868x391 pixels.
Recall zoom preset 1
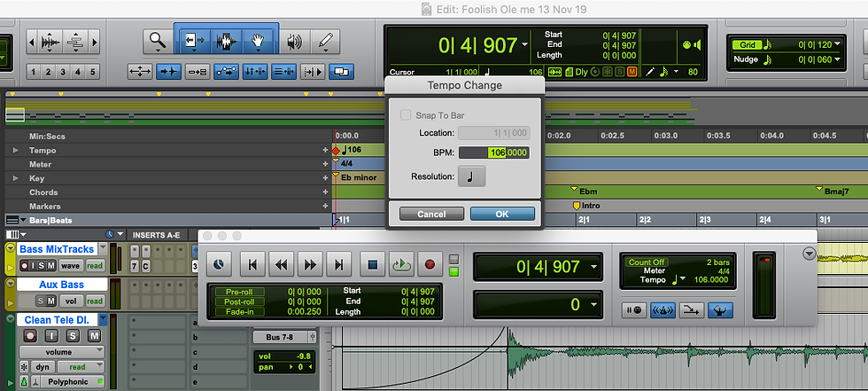[34, 72]
